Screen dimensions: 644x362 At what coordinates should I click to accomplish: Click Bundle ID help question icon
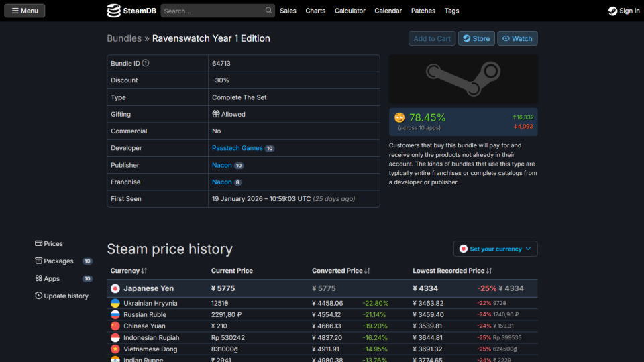(x=146, y=63)
